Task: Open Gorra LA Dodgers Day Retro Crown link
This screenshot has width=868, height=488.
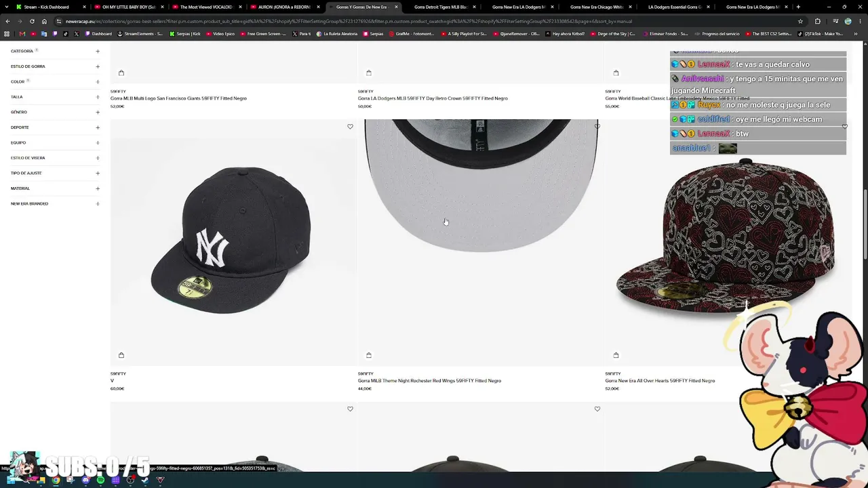Action: point(433,98)
